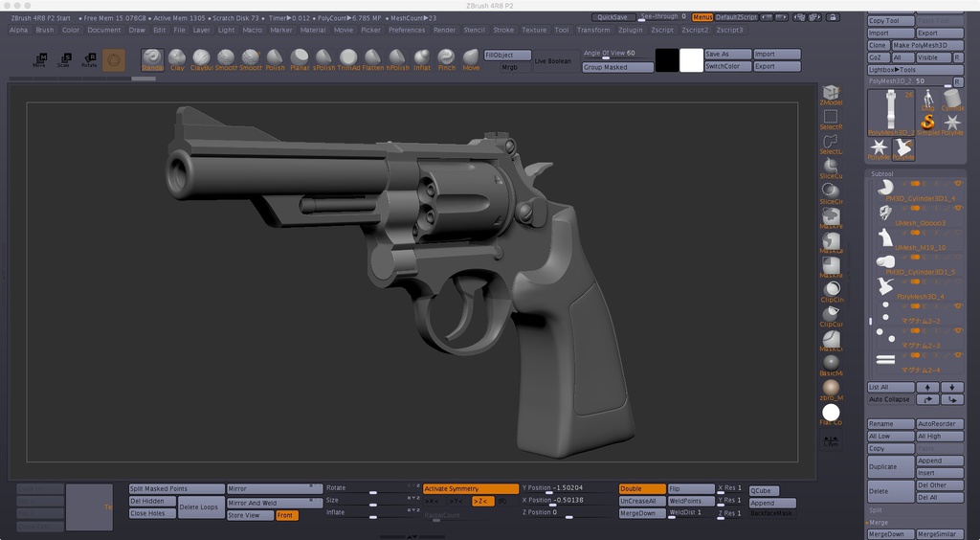Select the Clay brush

click(x=177, y=60)
